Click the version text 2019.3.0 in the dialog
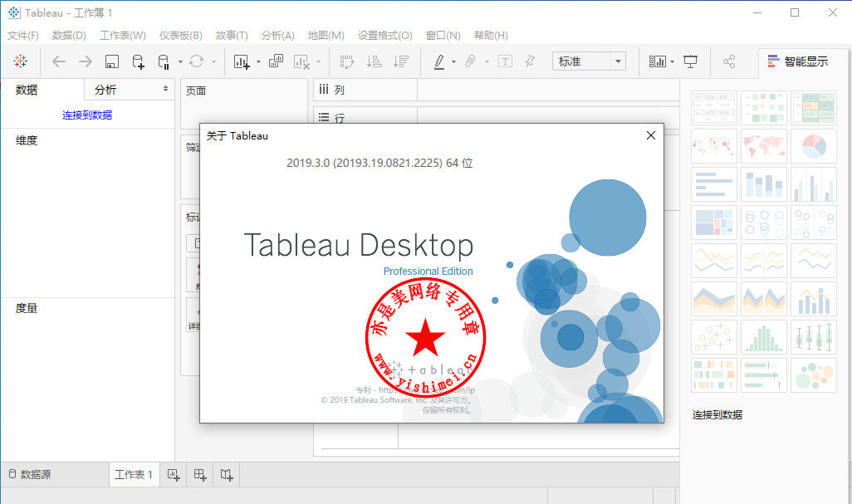Screen dimensions: 852x504 tap(379, 163)
